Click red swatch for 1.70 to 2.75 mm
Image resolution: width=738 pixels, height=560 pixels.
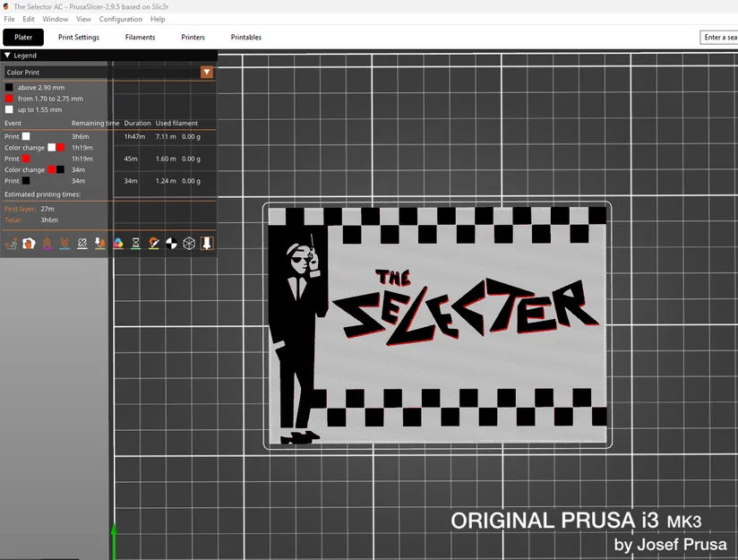pyautogui.click(x=9, y=99)
